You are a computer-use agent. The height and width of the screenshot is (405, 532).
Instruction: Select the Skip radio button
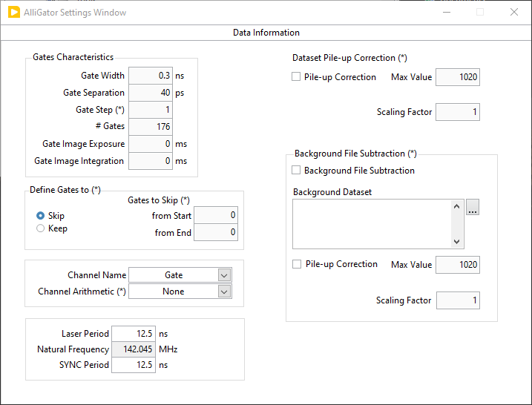click(40, 215)
